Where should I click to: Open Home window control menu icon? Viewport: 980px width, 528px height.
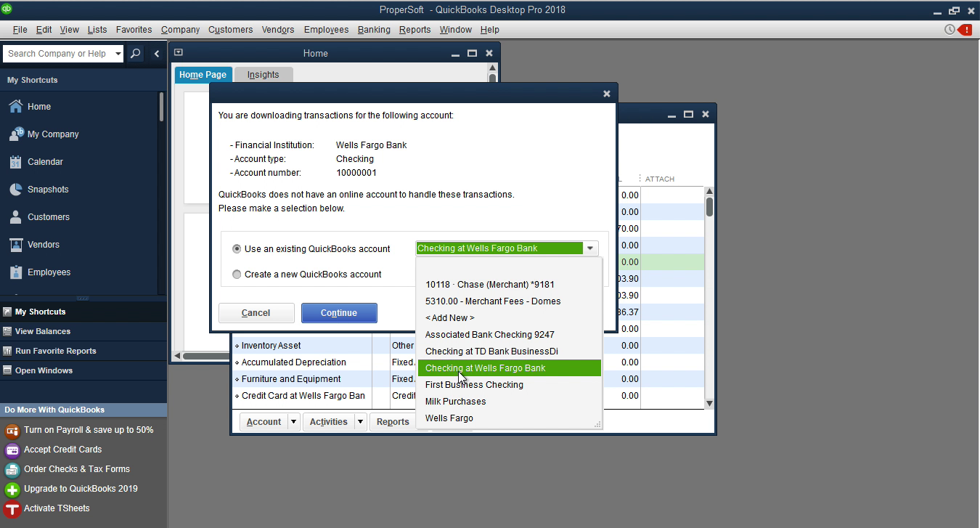[x=179, y=52]
